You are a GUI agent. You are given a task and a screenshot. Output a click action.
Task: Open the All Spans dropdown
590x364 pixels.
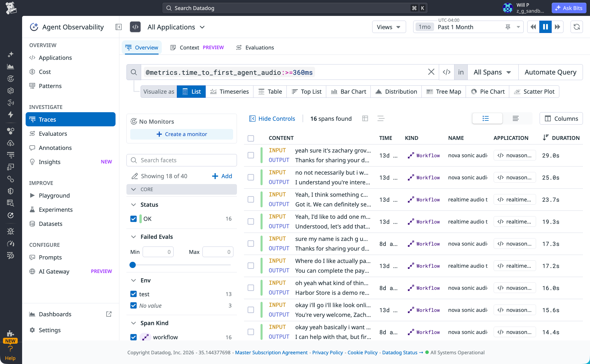[x=493, y=72]
